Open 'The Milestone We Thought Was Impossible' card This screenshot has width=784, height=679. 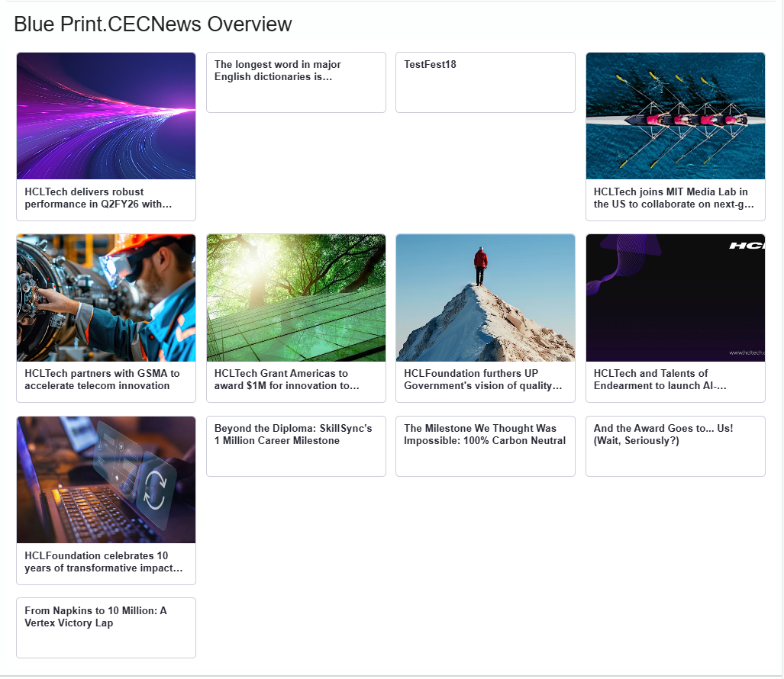[x=486, y=446]
